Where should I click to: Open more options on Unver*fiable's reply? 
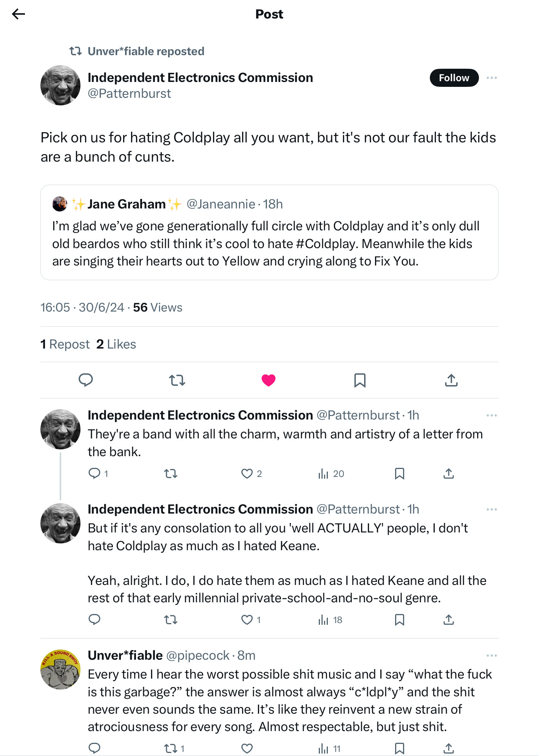491,656
